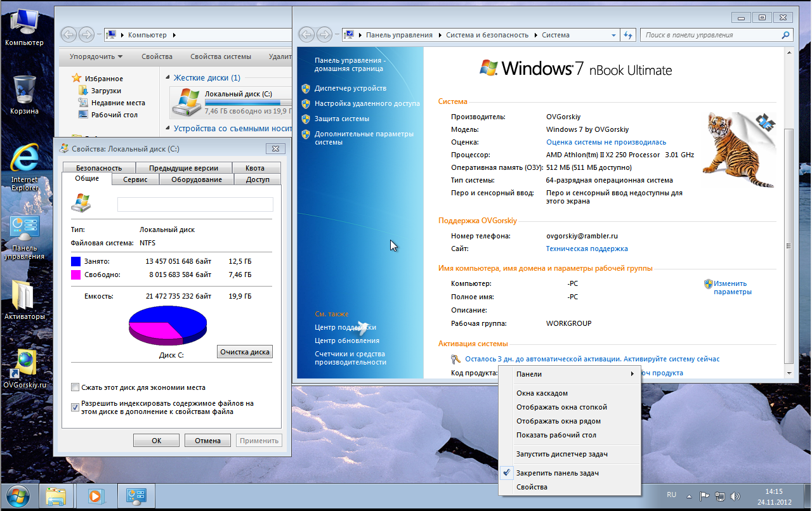Click the Загрузки folder in favorites
Image resolution: width=812 pixels, height=511 pixels.
coord(105,91)
